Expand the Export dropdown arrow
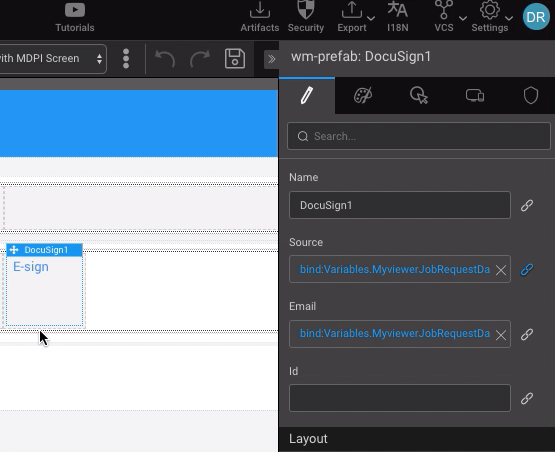 point(371,18)
